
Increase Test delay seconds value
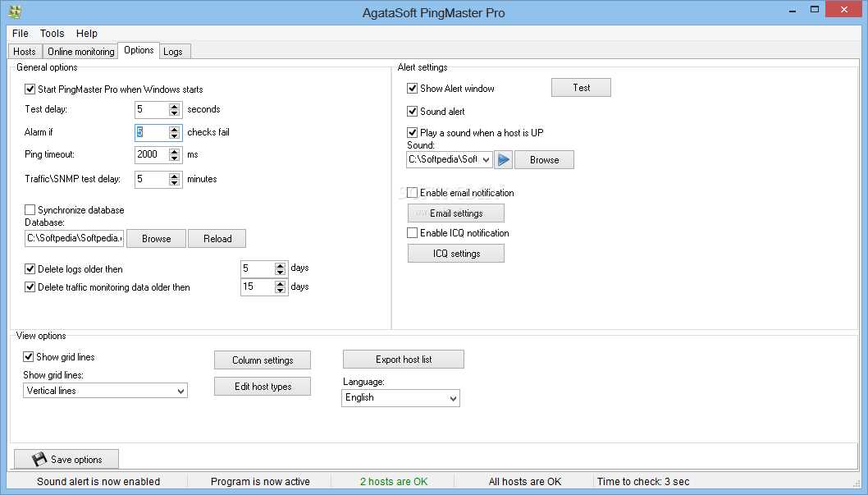[175, 106]
